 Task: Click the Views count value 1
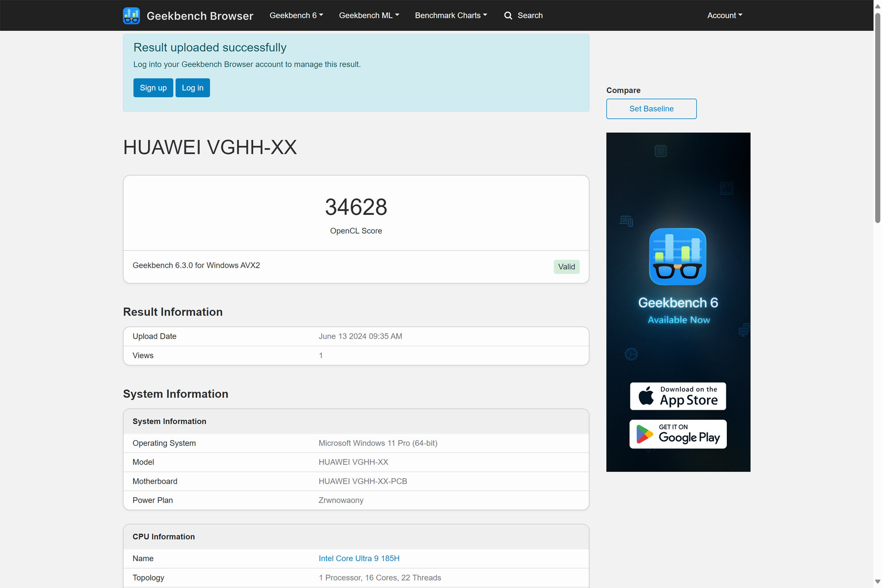pyautogui.click(x=321, y=356)
